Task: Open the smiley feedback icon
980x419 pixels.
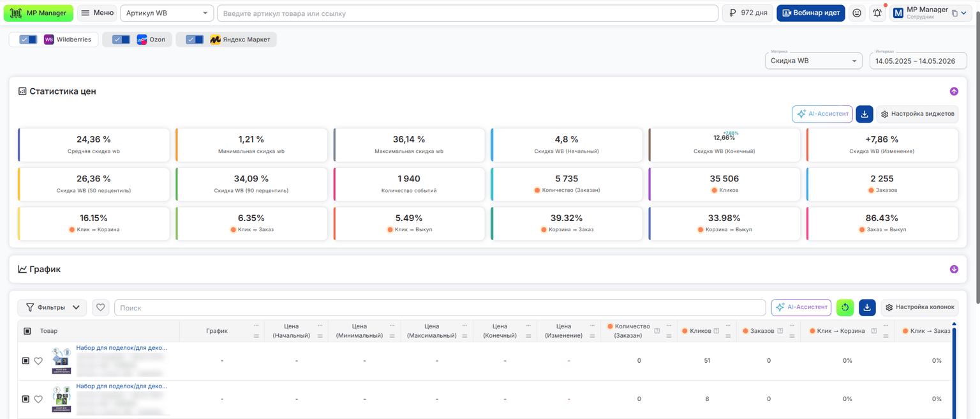Action: [x=857, y=13]
